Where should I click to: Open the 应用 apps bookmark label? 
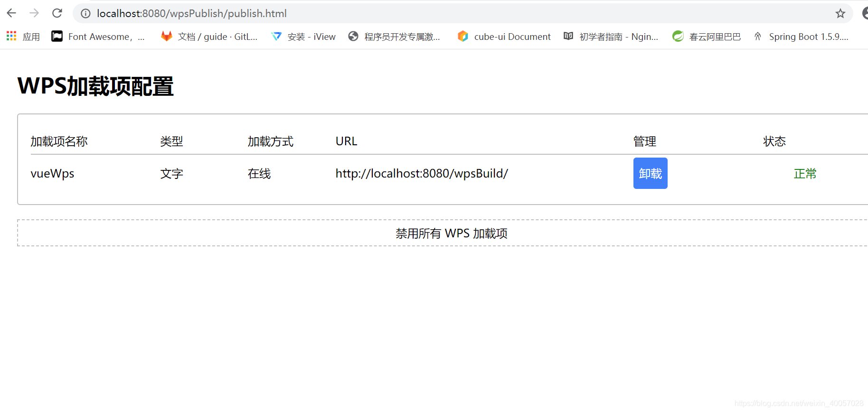pos(31,37)
